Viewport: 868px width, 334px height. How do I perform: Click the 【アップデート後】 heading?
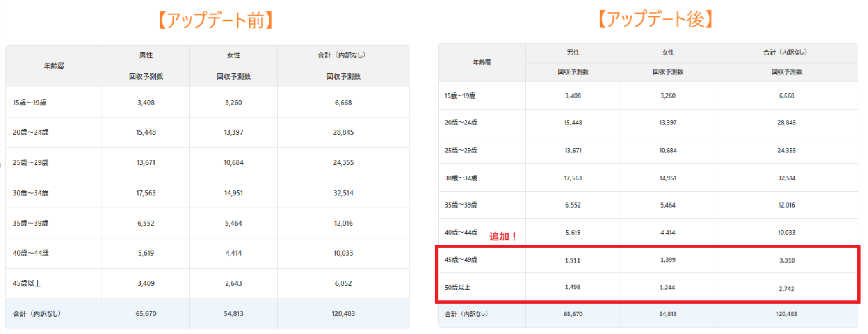(x=655, y=19)
